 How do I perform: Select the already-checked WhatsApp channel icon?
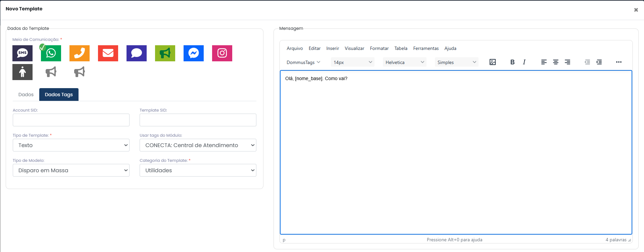(x=51, y=53)
